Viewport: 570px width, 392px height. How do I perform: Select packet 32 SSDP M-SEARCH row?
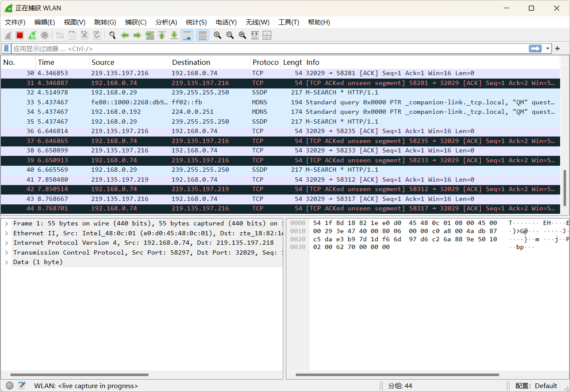pyautogui.click(x=280, y=92)
